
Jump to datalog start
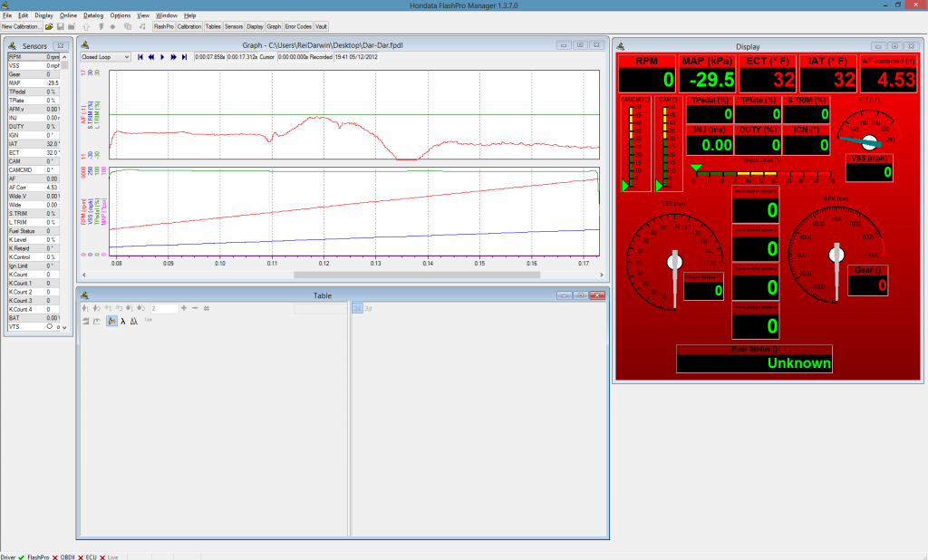pyautogui.click(x=140, y=57)
